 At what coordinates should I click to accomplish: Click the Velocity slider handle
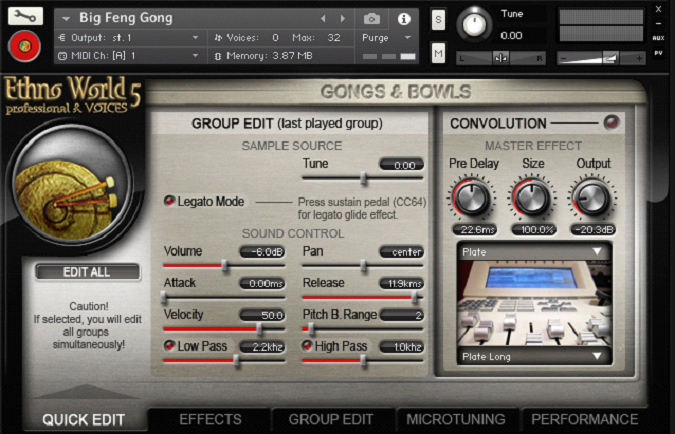pos(260,329)
